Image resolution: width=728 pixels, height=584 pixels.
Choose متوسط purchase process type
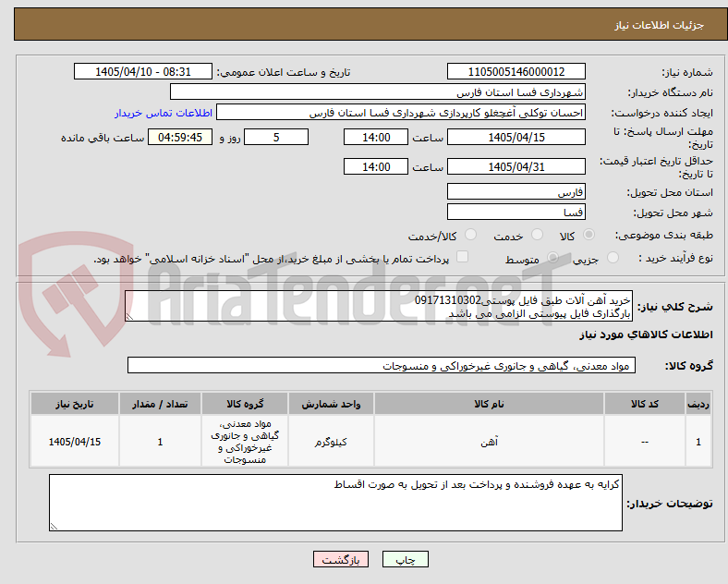553,258
